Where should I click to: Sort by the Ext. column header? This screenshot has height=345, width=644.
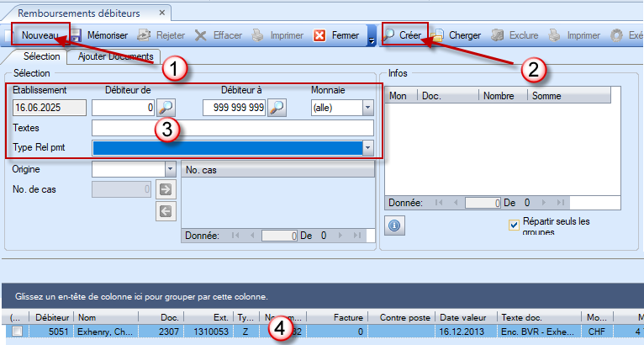(209, 317)
